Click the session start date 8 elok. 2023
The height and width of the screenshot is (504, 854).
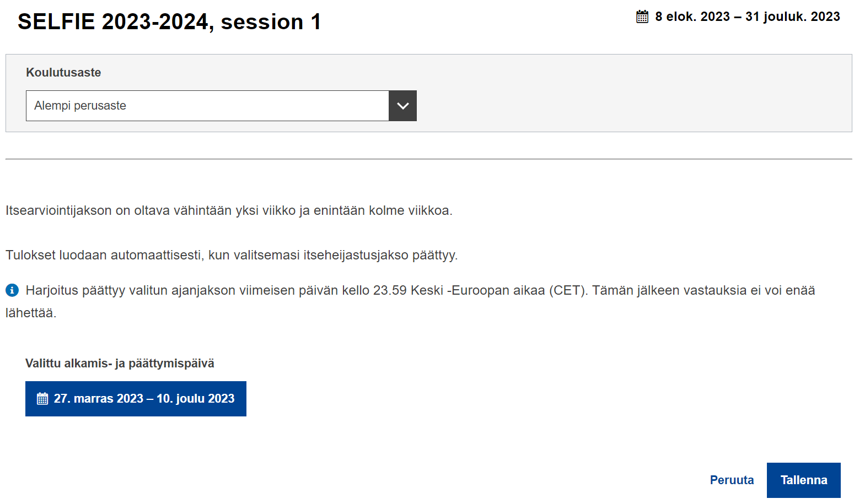tap(692, 17)
